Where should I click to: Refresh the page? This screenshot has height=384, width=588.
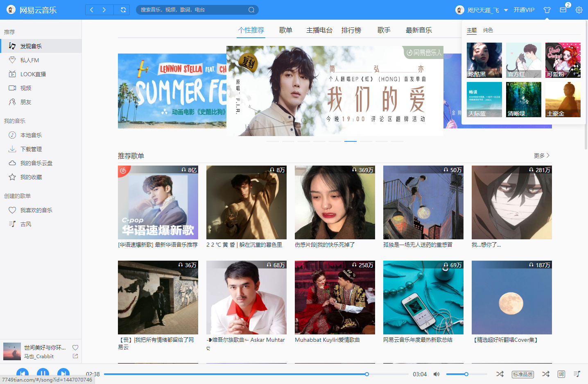click(x=123, y=10)
